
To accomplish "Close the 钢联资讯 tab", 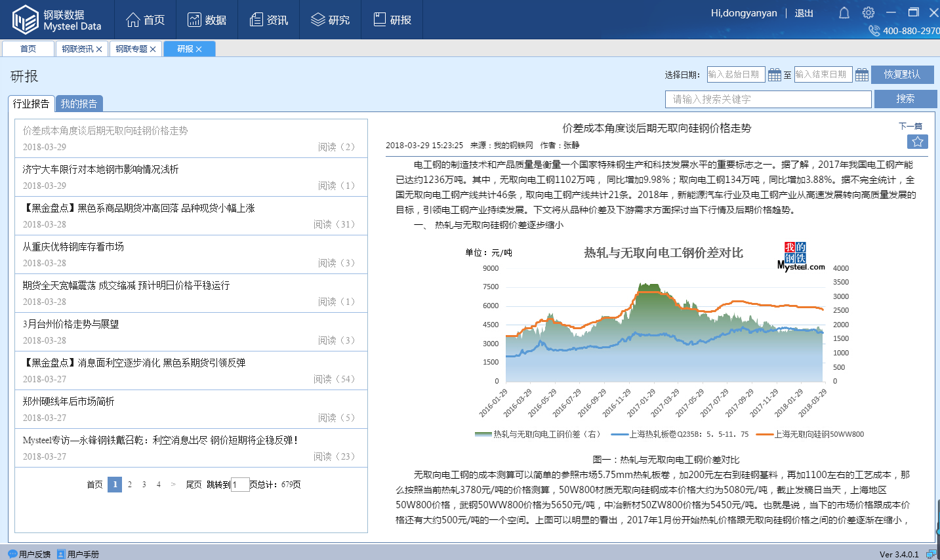I will 99,49.
